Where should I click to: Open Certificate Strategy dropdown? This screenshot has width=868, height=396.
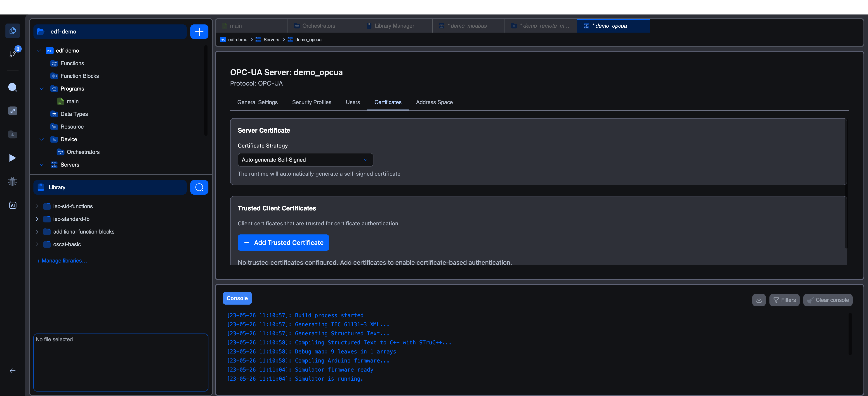point(305,160)
